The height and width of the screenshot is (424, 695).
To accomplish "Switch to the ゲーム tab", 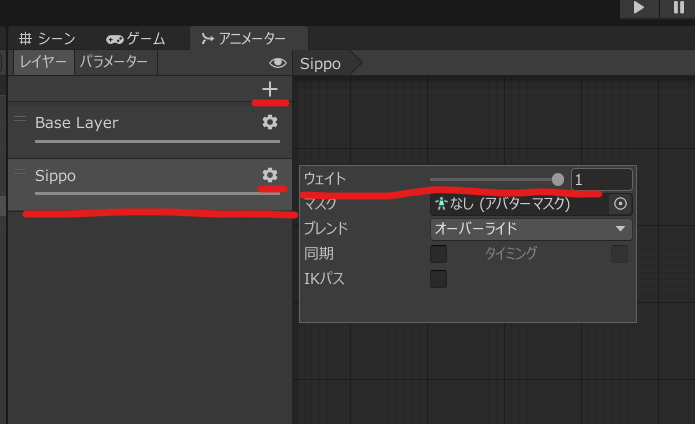I will point(136,38).
